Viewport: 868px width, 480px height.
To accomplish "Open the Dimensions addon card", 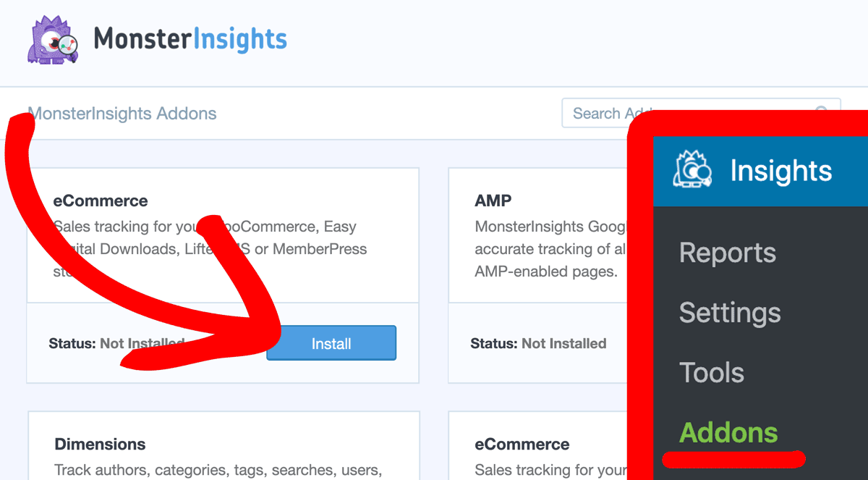I will click(x=101, y=444).
